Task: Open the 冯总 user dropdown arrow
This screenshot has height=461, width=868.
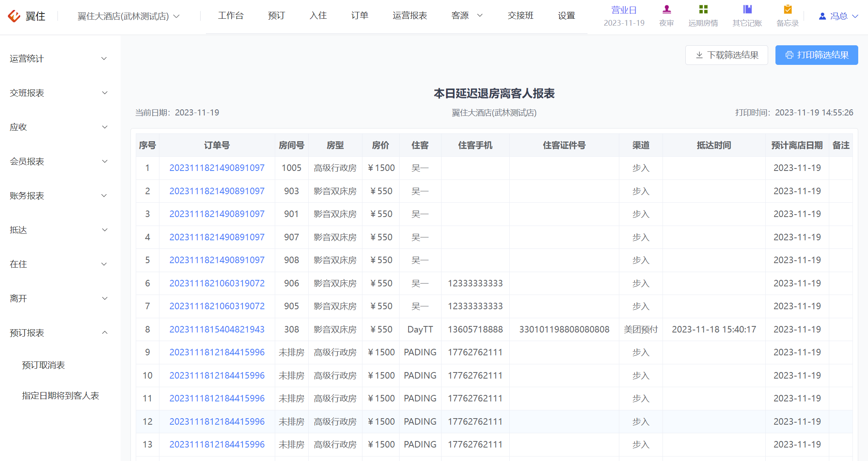Action: tap(855, 16)
